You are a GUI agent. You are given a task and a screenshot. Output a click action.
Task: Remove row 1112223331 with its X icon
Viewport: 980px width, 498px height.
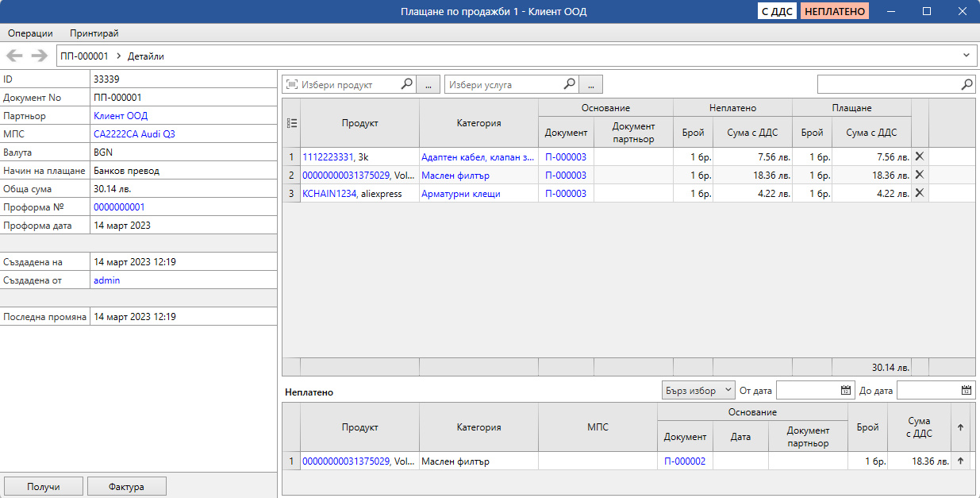click(x=920, y=156)
